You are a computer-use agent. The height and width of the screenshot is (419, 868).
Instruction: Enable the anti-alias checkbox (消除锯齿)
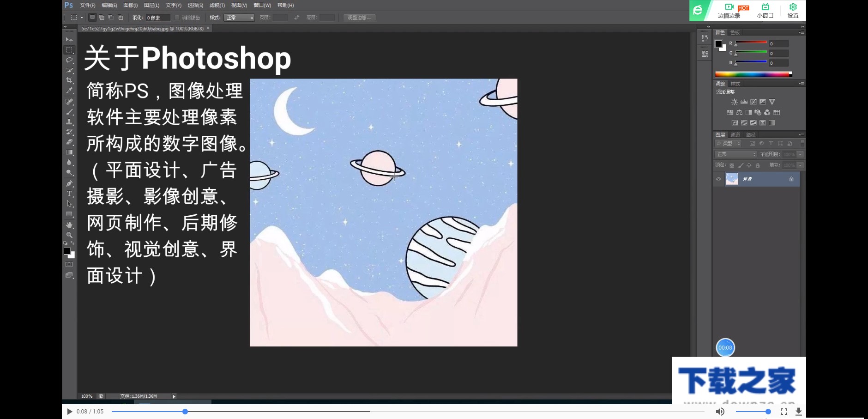[x=177, y=18]
